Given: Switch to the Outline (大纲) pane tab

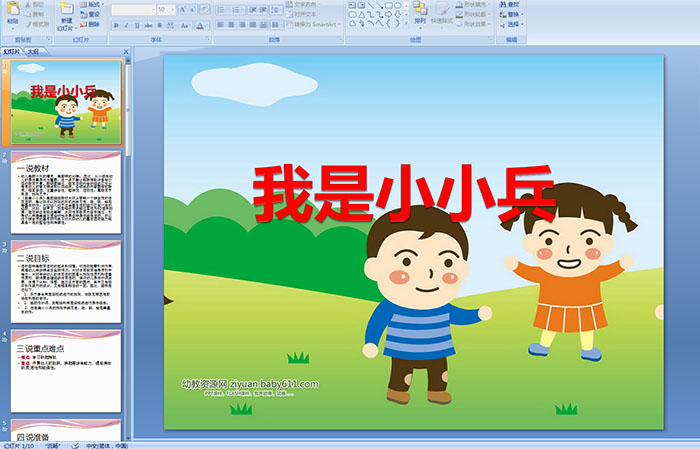Looking at the screenshot, I should click(x=34, y=52).
